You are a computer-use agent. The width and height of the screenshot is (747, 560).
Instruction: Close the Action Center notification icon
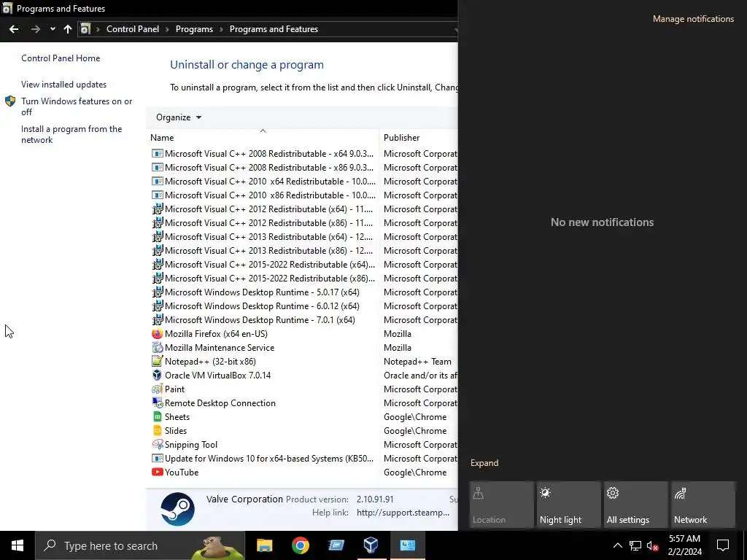(x=723, y=545)
